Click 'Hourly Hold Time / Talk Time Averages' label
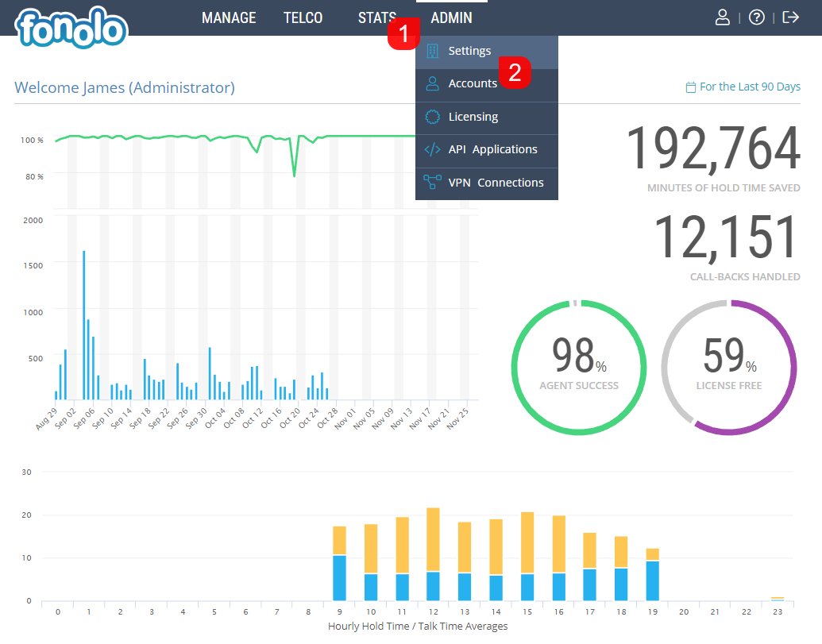Screen dimensions: 822x644 418,627
